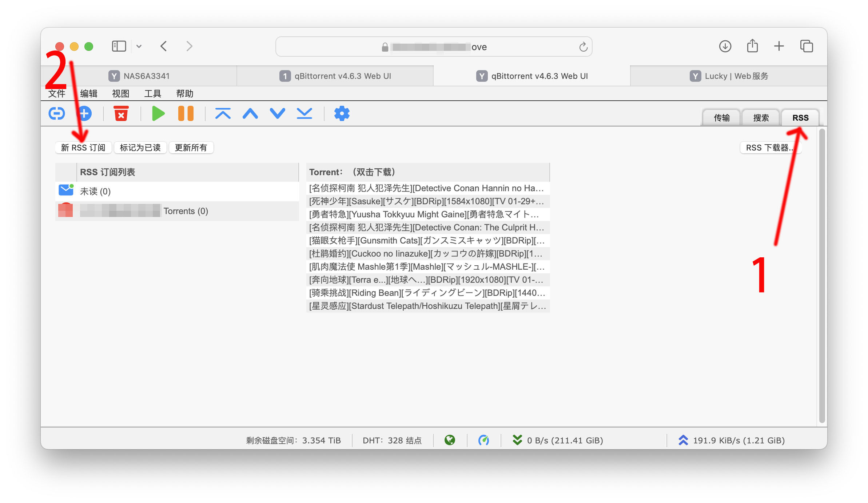The image size is (868, 503).
Task: Select the Detective Conan: The Culprit H… torrent
Action: pyautogui.click(x=428, y=227)
